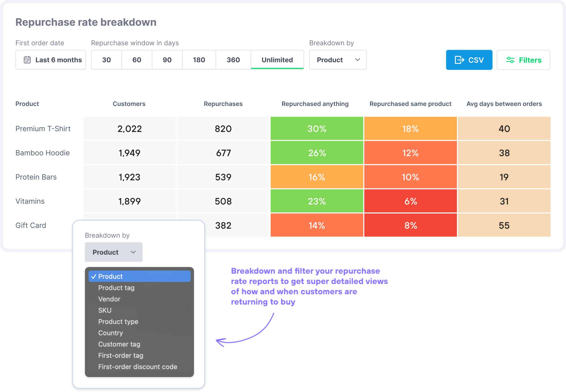Click the checkmark beside Product in the dropdown
The image size is (566, 392).
coord(94,276)
